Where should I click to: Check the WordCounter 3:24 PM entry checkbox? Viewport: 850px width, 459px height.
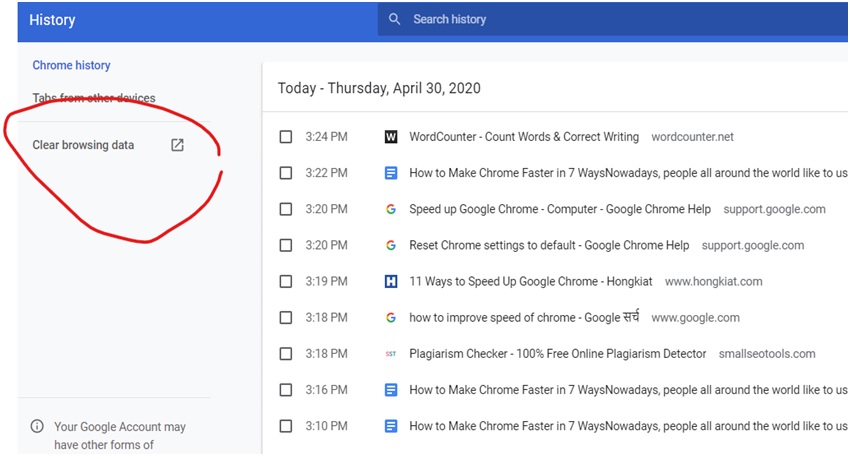pos(286,137)
